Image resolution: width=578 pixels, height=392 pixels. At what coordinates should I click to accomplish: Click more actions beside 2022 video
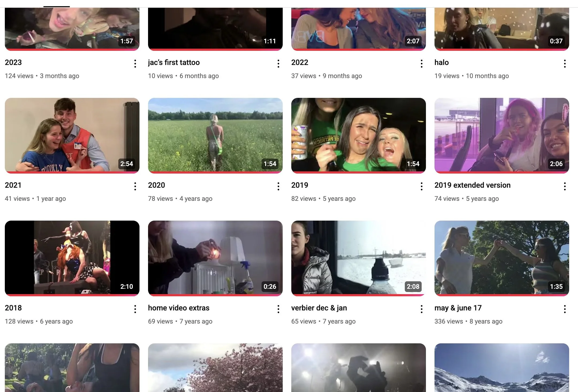[422, 64]
